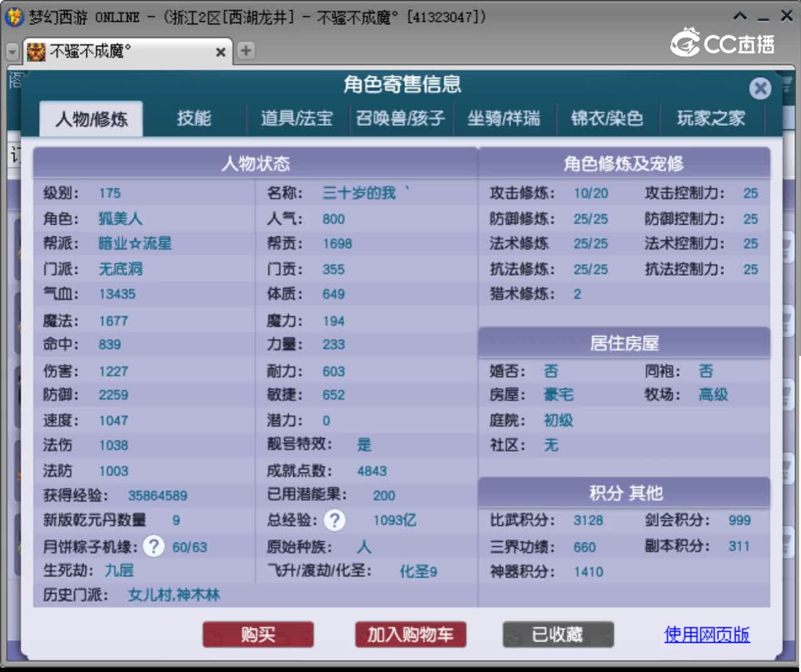The height and width of the screenshot is (672, 801).
Task: Switch to the 技能 tab
Action: click(194, 118)
